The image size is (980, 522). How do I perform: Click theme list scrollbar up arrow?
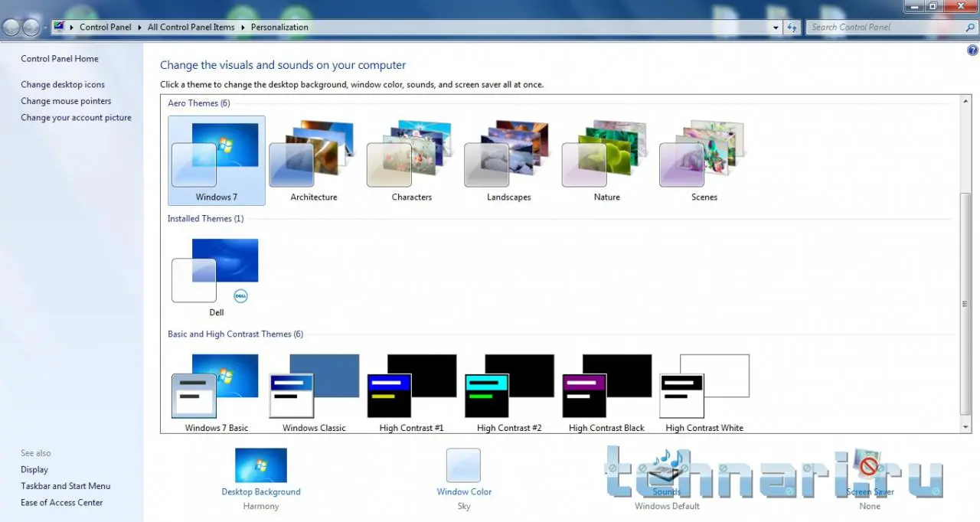pyautogui.click(x=965, y=100)
